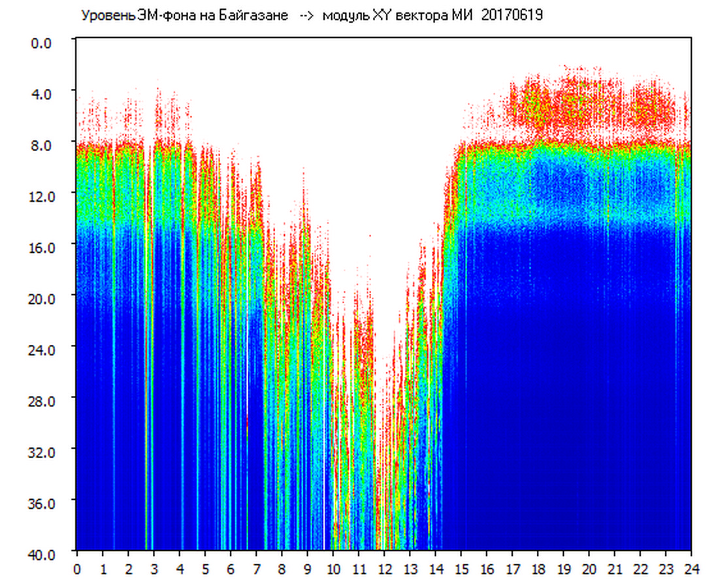
Task: Select hour 21 on bottom axis
Action: (615, 569)
